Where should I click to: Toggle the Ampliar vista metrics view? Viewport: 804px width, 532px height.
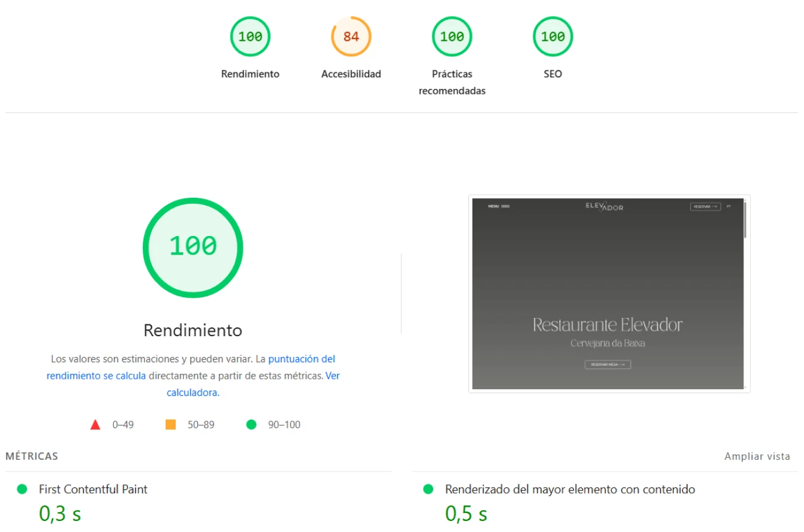(757, 457)
